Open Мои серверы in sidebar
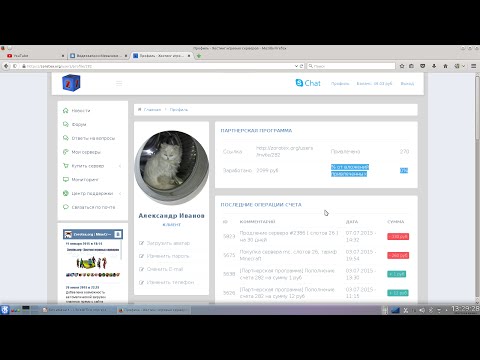 click(86, 152)
